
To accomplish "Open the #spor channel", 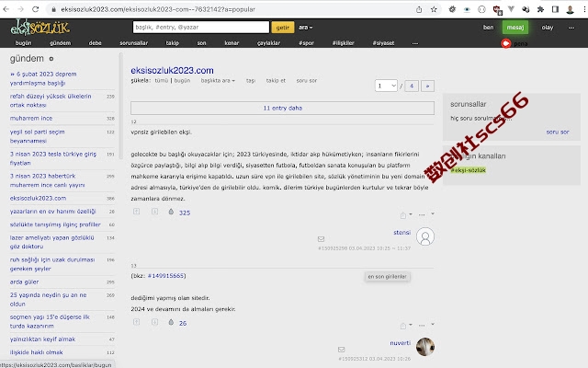I will 306,43.
